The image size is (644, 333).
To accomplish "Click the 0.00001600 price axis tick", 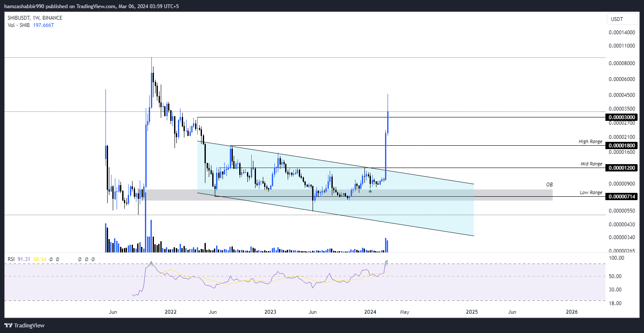I will click(x=622, y=152).
